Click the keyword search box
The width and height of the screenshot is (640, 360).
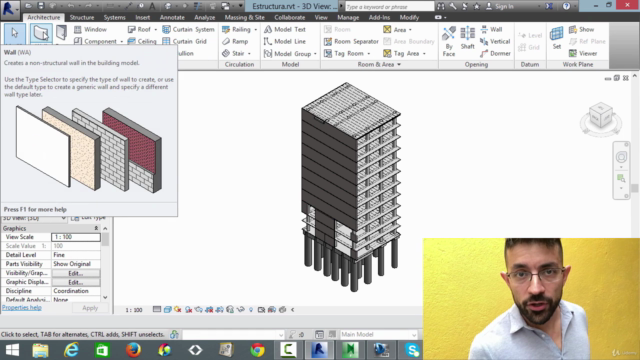[x=389, y=7]
